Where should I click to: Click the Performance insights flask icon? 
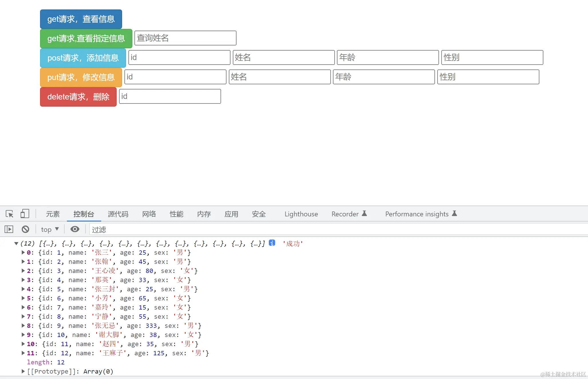[454, 214]
